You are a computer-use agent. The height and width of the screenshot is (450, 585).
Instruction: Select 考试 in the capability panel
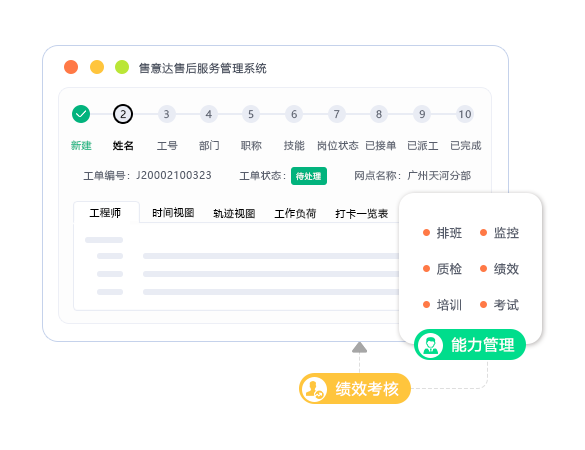500,305
